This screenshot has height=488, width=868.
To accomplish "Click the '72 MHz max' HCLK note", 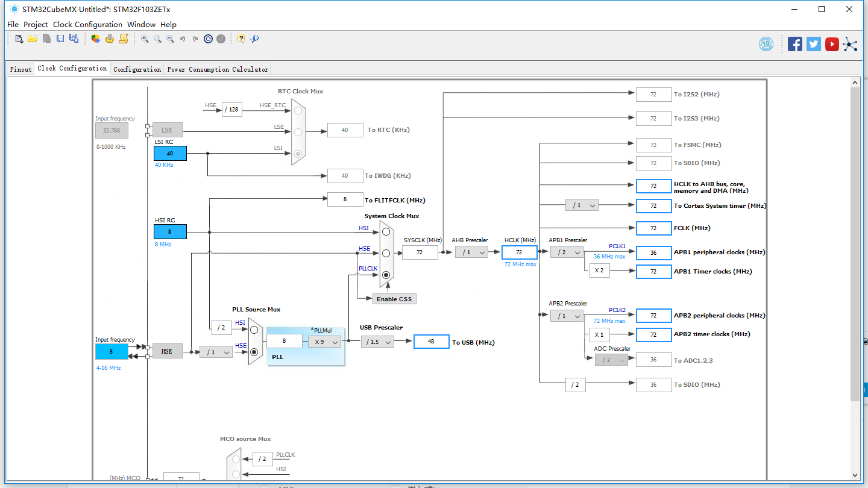I will click(x=520, y=264).
